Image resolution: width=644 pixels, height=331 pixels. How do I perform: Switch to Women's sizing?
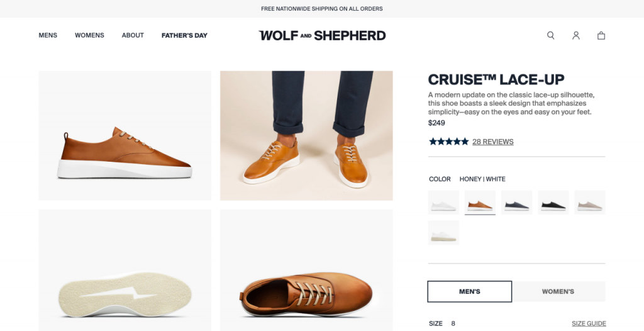coord(558,291)
